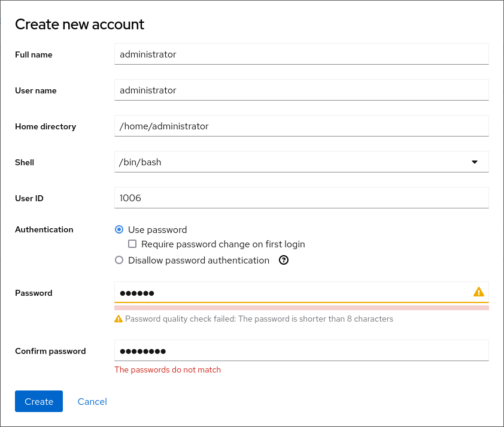
Task: Click the Home directory field showing /home/administrator
Action: point(301,126)
